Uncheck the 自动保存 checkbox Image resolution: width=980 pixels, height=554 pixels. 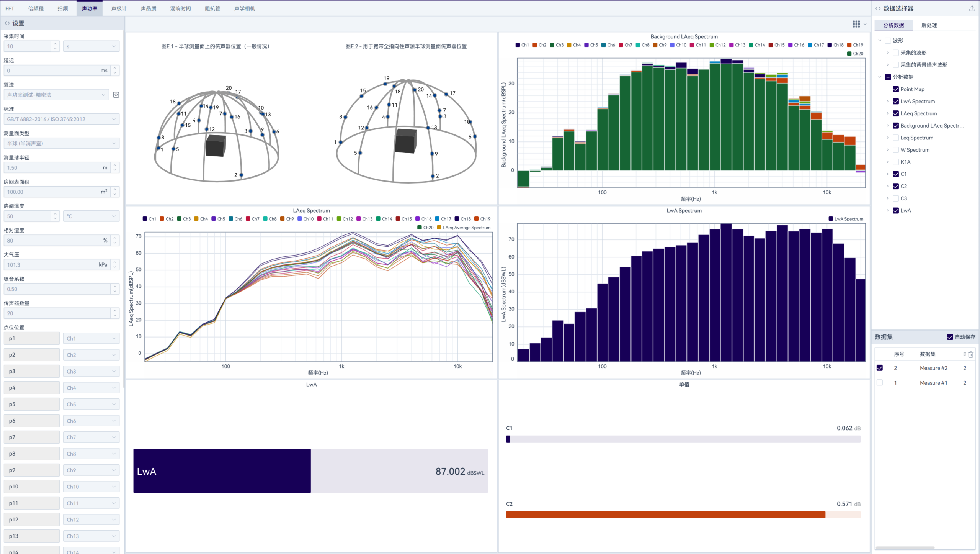(x=950, y=337)
